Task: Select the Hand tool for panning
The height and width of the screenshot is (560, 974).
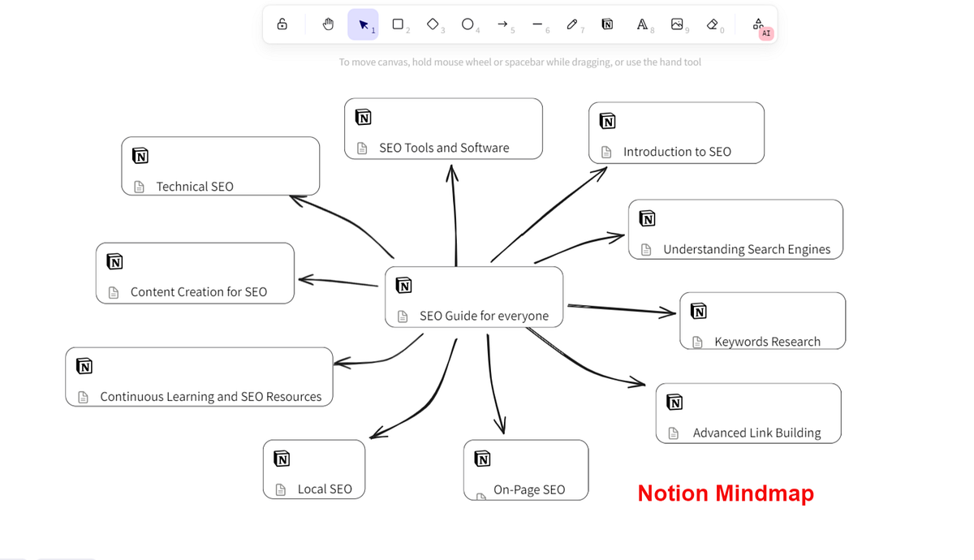Action: pos(328,24)
